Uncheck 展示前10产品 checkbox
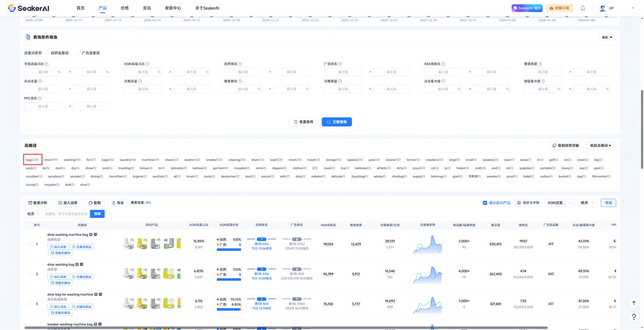Screen dimensions: 644x330 [x=485, y=203]
